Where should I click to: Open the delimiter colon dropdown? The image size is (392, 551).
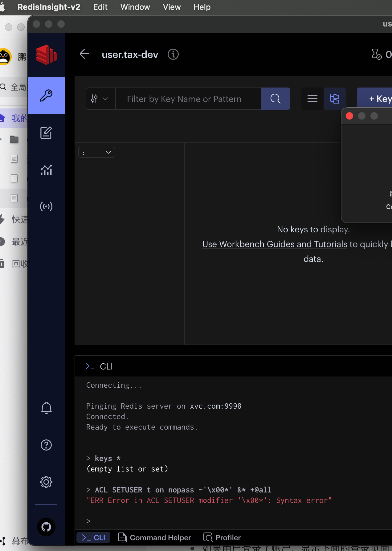pyautogui.click(x=96, y=152)
